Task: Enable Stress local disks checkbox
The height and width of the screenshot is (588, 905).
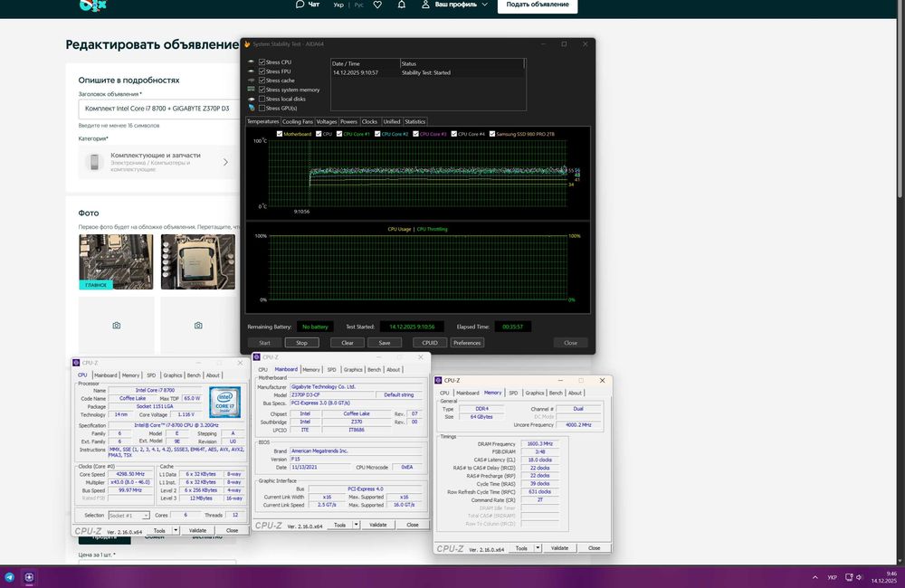Action: point(262,99)
